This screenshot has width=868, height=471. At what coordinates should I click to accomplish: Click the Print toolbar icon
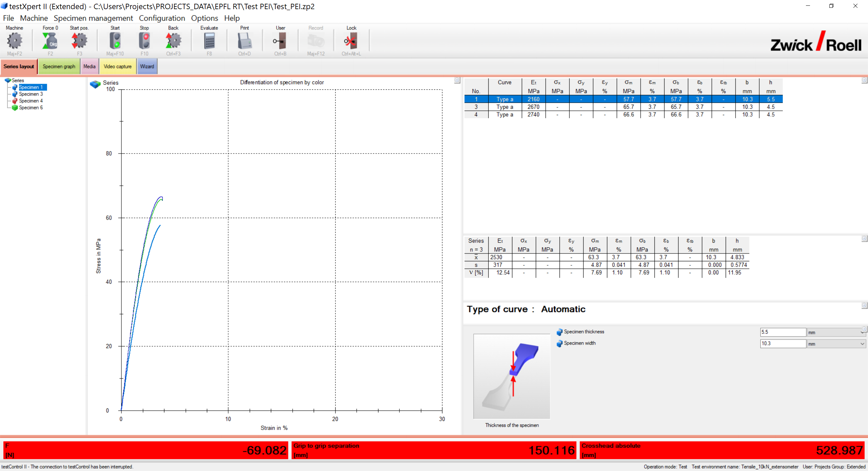[244, 41]
